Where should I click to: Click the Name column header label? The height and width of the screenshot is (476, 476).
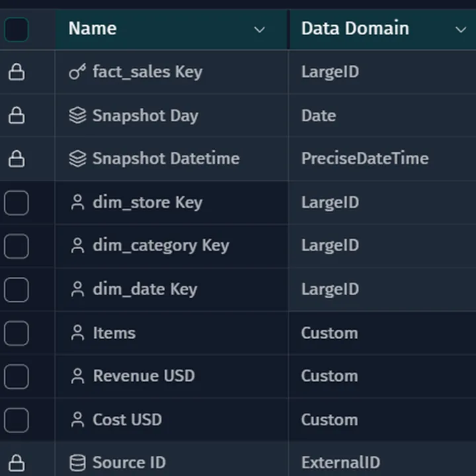[x=93, y=28]
